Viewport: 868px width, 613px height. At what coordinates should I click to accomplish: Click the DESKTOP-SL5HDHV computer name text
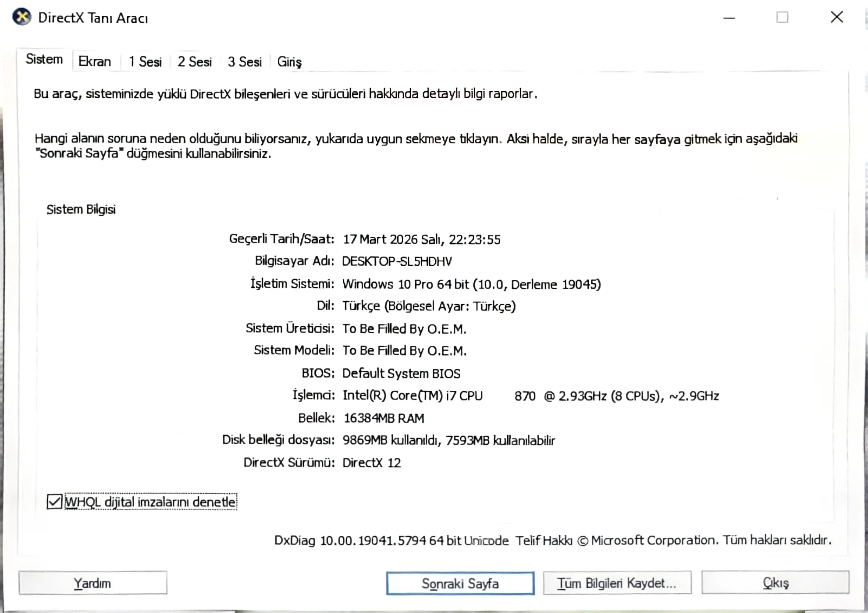pyautogui.click(x=397, y=261)
